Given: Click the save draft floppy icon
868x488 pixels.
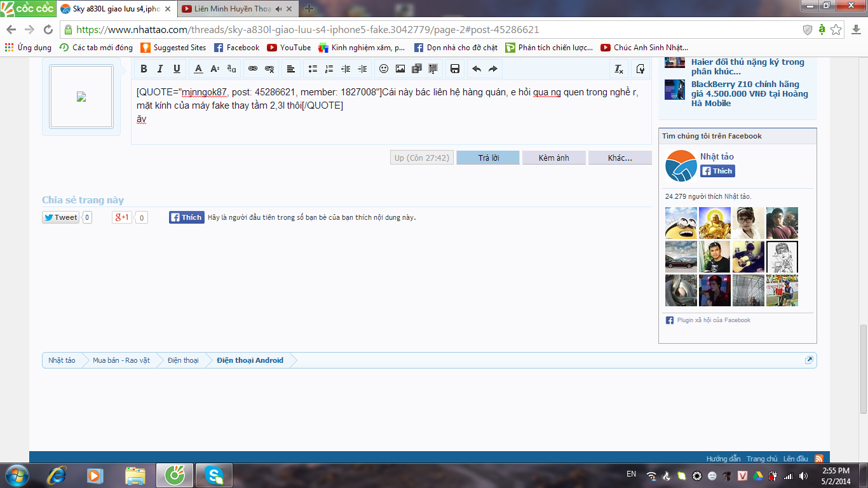Looking at the screenshot, I should click(455, 69).
